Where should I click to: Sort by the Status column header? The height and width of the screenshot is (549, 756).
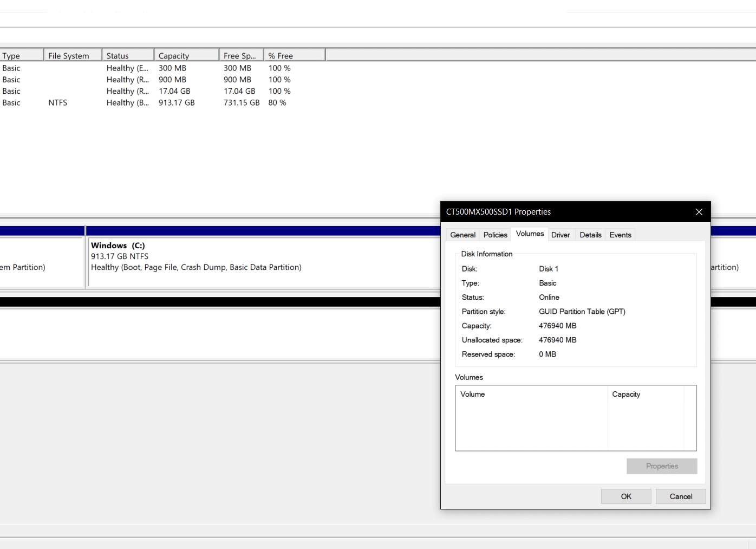pyautogui.click(x=128, y=55)
